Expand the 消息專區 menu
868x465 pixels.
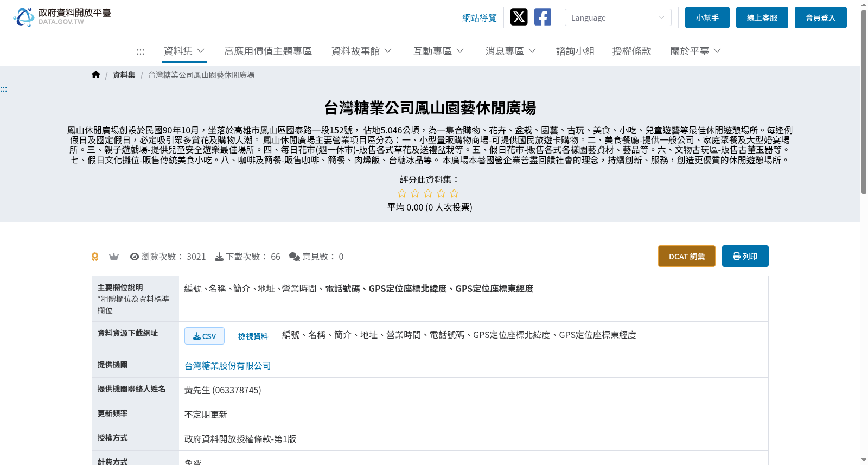point(510,51)
